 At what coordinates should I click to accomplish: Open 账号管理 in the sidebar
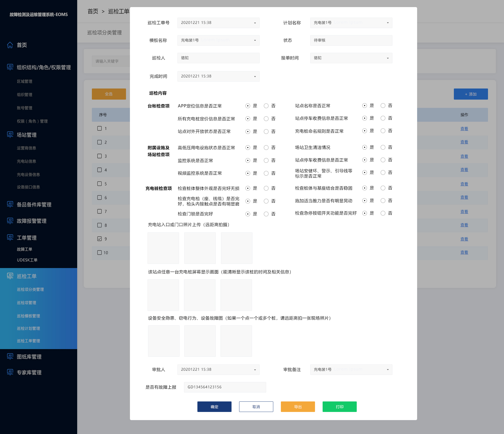coord(25,108)
